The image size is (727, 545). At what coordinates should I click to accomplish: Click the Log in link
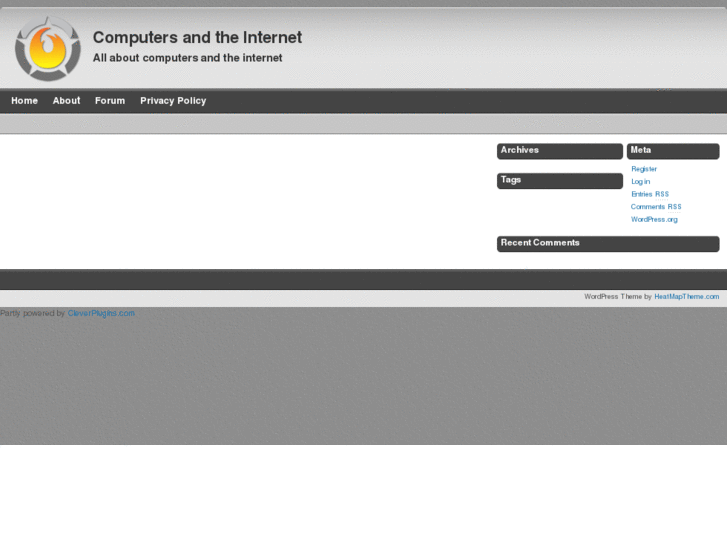(640, 181)
